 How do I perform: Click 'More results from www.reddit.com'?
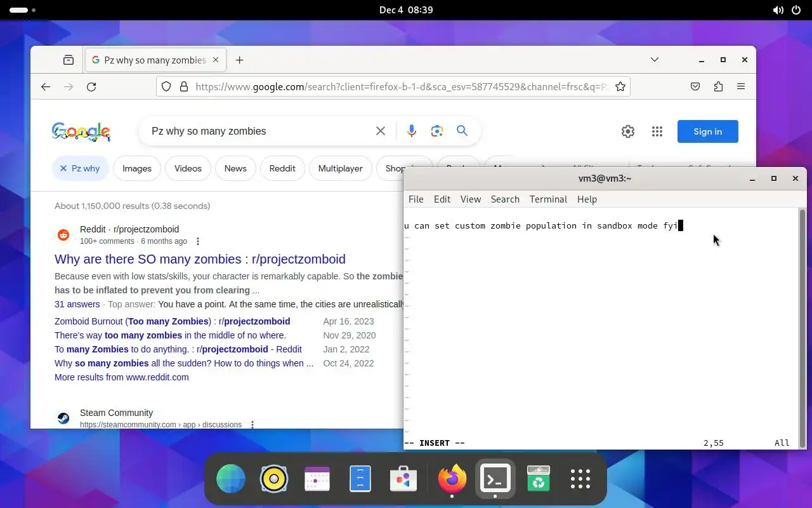click(x=122, y=377)
